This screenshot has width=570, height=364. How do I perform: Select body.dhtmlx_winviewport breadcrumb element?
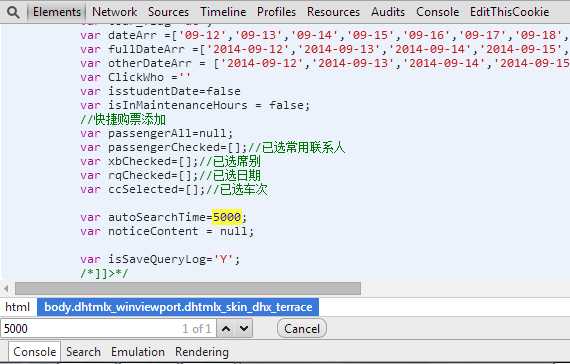click(178, 307)
